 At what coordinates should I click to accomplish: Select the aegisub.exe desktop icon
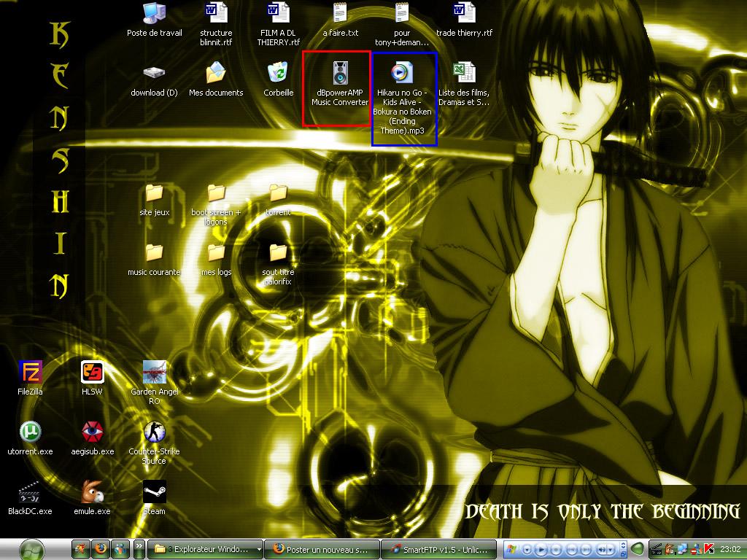[x=92, y=438]
